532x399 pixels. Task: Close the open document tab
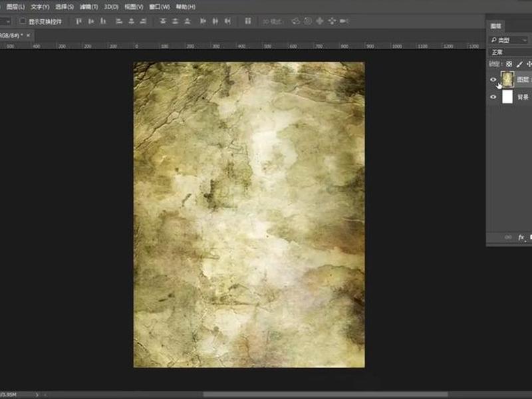coord(28,35)
